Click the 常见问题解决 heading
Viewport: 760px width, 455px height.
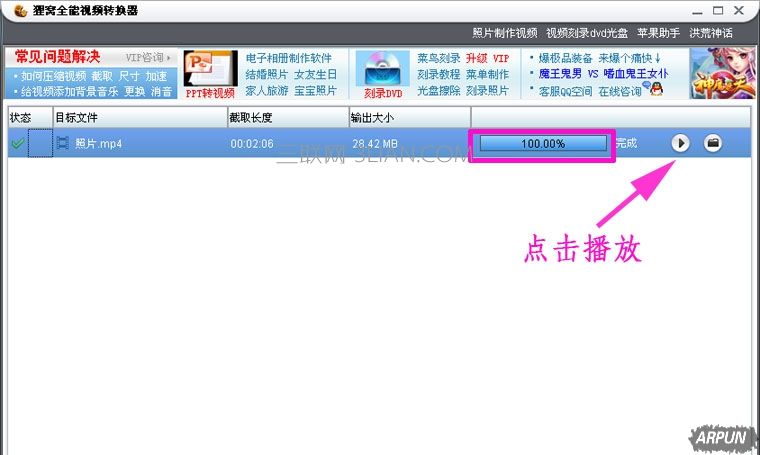click(x=58, y=57)
